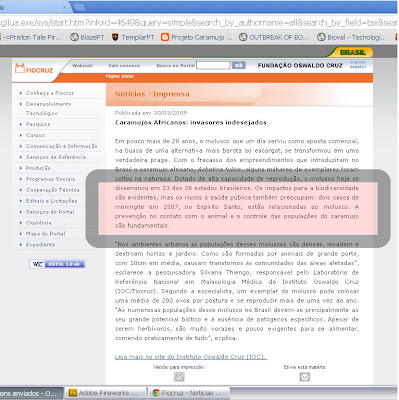399x400 pixels.
Task: Open the OUTBREAK OF EO bookmark
Action: pos(275,37)
